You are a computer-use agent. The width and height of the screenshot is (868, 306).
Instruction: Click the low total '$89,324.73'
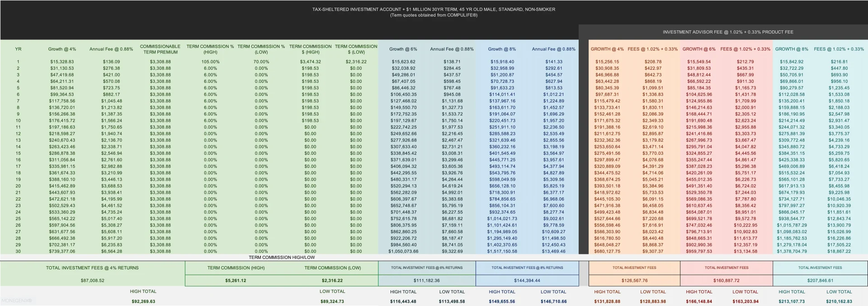pos(332,301)
